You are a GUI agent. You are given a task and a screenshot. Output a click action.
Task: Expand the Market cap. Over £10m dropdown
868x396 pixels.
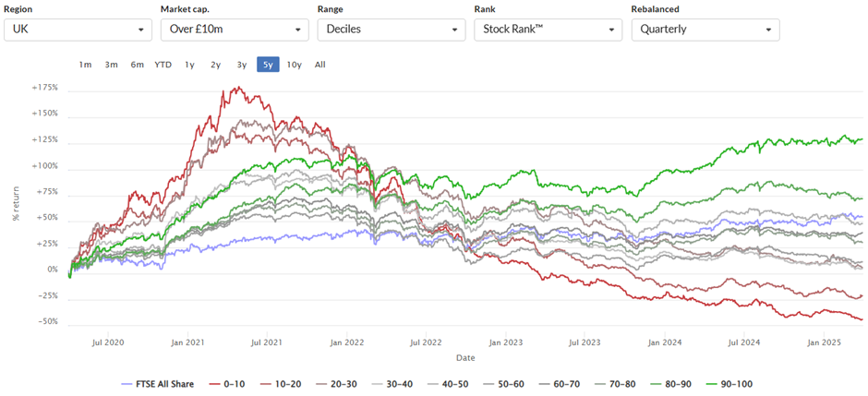point(235,30)
